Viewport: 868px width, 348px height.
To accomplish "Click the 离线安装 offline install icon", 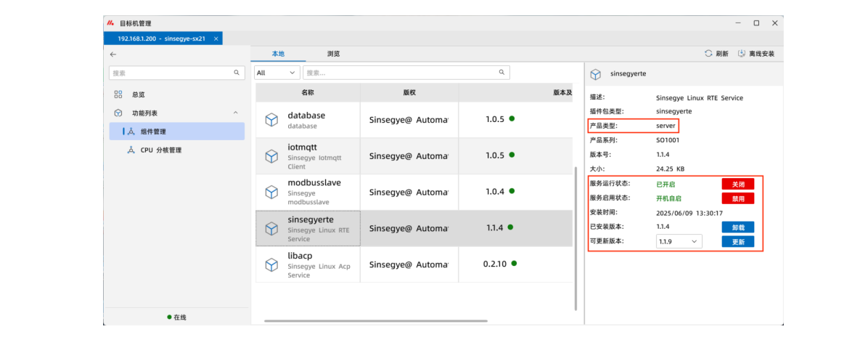I will 742,54.
